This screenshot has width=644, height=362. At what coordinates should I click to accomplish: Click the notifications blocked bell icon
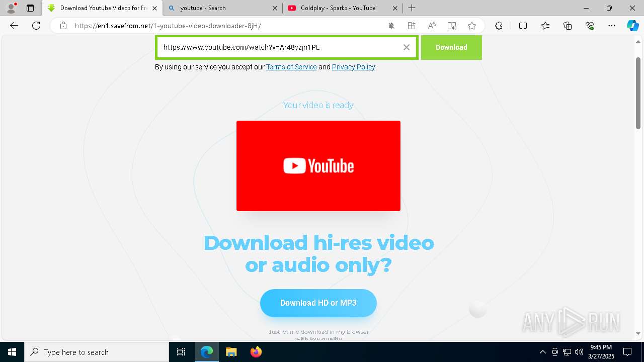pos(391,26)
